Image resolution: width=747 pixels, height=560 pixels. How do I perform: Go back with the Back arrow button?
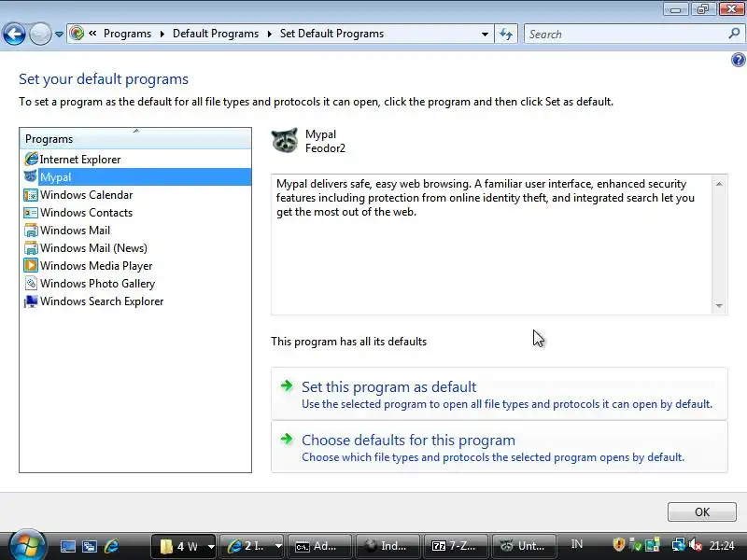point(14,34)
